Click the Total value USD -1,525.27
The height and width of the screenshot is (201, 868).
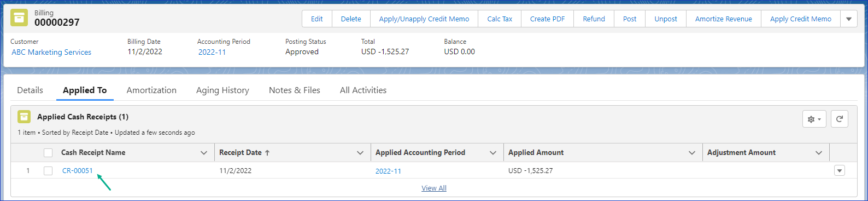coord(385,52)
